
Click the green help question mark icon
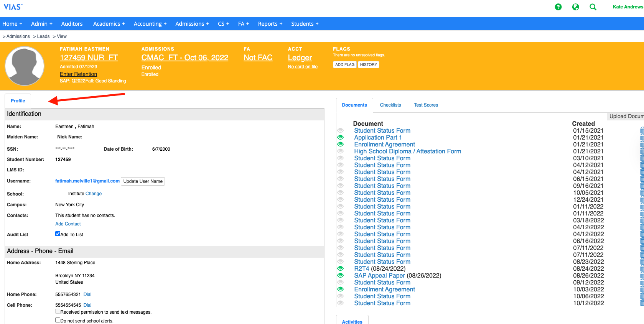pyautogui.click(x=558, y=7)
